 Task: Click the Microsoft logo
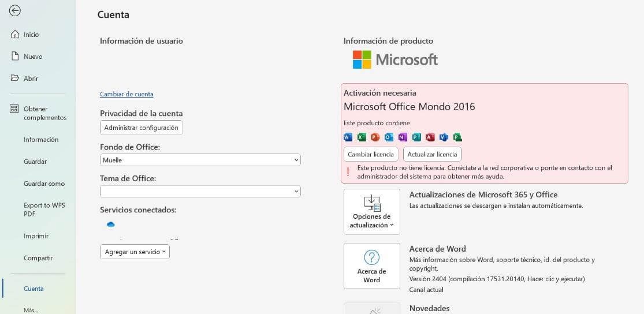point(395,59)
